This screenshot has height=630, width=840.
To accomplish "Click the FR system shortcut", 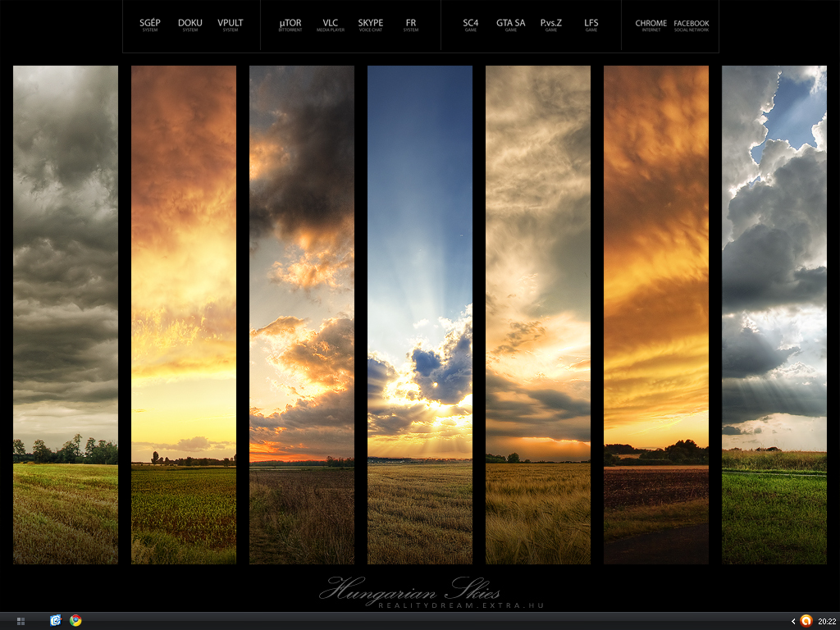I will click(411, 25).
